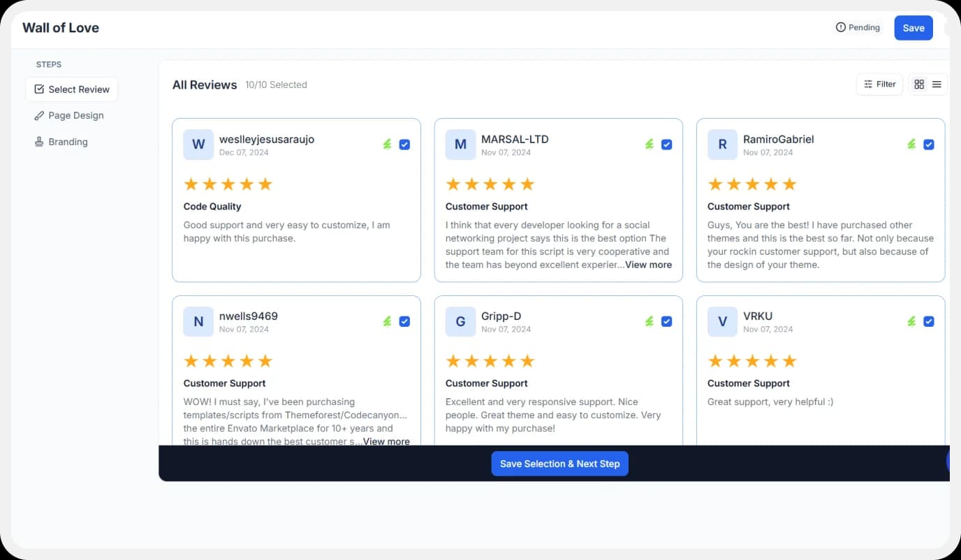Image resolution: width=961 pixels, height=560 pixels.
Task: Navigate to the Page Design step
Action: [75, 115]
